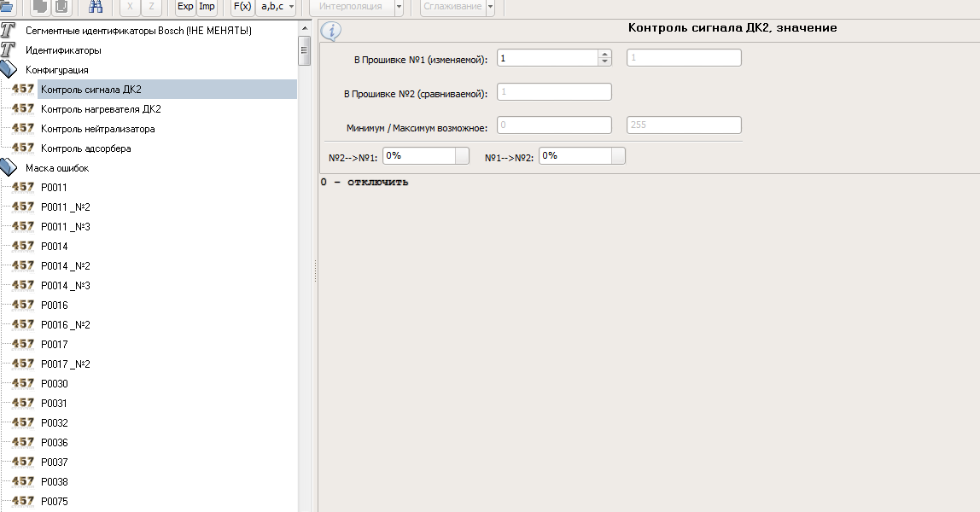Click the Конфигурация tag icon

pyautogui.click(x=9, y=70)
